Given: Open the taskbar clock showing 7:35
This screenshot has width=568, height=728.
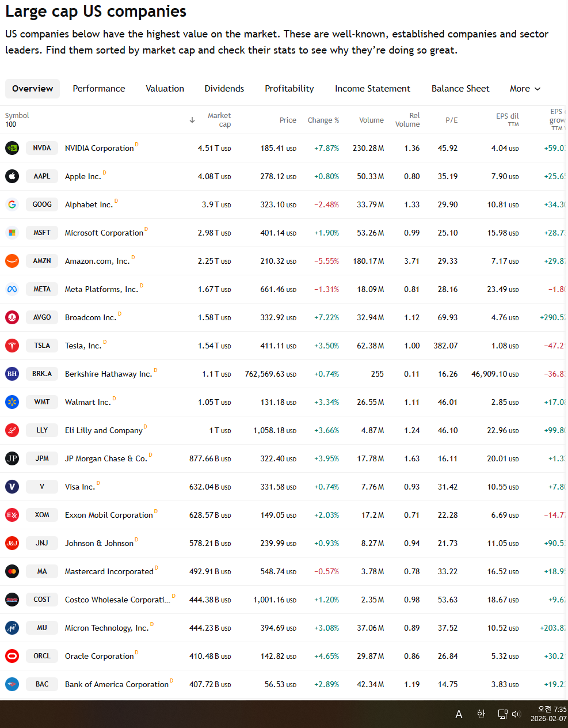Looking at the screenshot, I should [548, 714].
